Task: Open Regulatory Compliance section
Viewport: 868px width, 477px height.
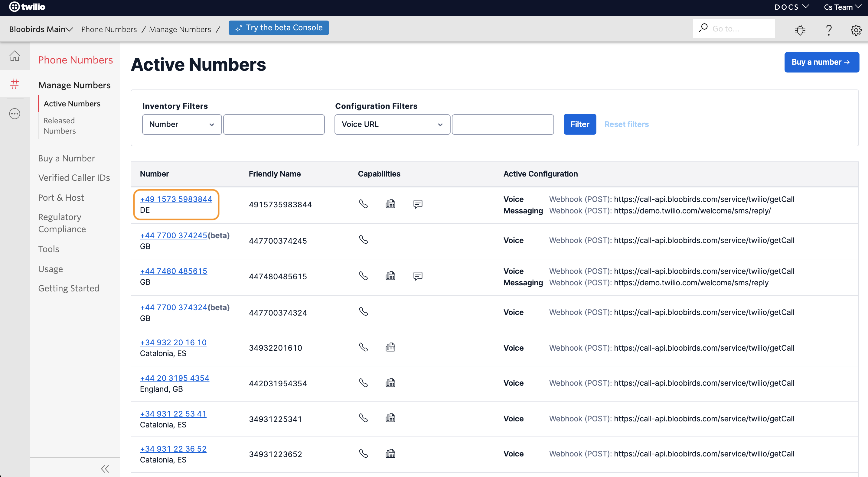Action: [x=62, y=223]
